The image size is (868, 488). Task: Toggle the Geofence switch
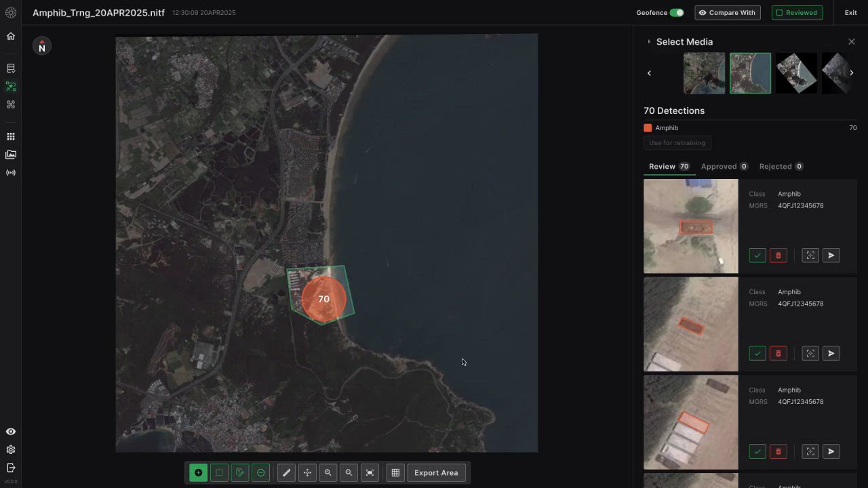(x=676, y=13)
